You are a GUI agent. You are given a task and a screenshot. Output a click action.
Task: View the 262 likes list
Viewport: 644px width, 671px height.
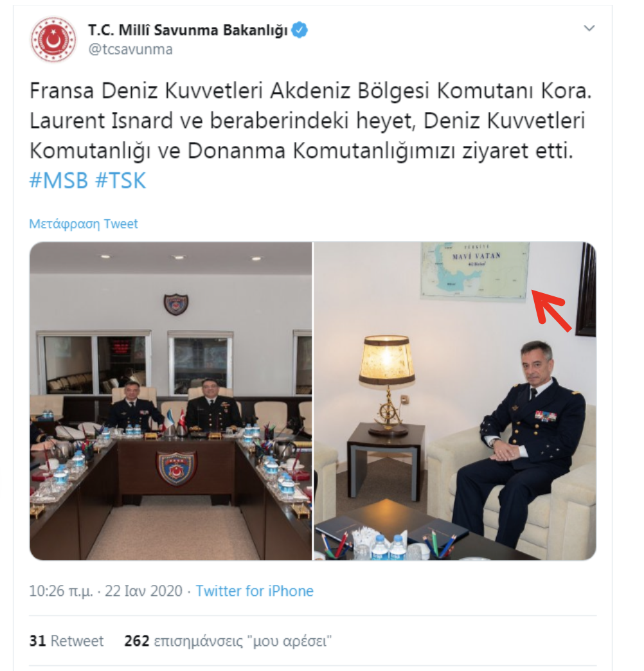click(x=228, y=641)
